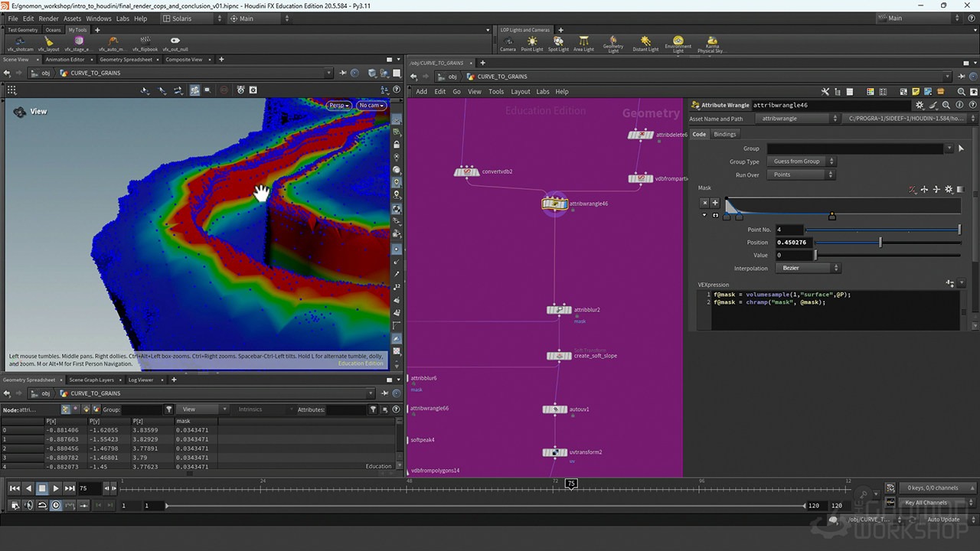Toggle Auto Update in the bottom right corner
Image resolution: width=980 pixels, height=551 pixels.
943,519
